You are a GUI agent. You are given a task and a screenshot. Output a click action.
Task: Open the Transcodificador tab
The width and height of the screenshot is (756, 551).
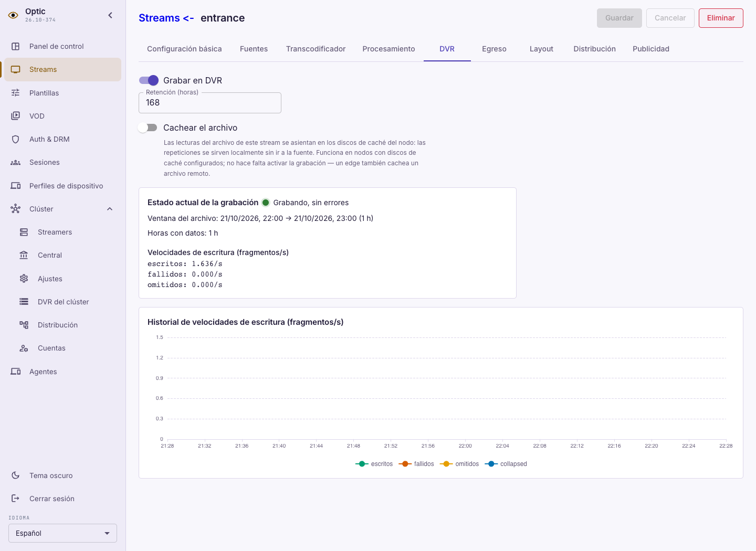tap(316, 49)
